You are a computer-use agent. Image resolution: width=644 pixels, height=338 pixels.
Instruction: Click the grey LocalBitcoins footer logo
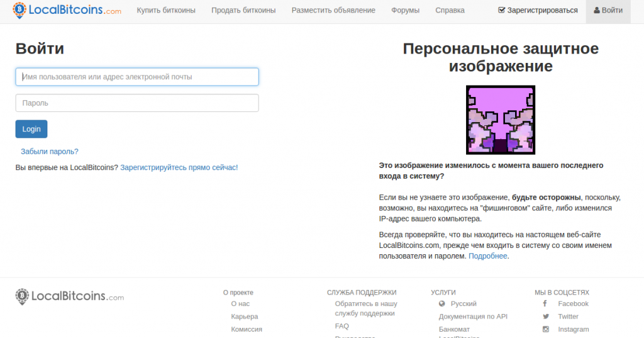(69, 296)
